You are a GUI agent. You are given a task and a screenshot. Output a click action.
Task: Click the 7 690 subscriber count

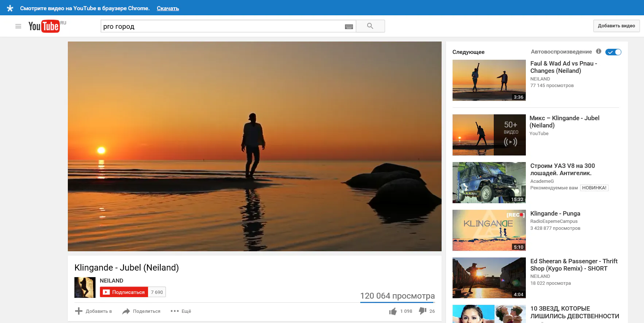pos(157,292)
